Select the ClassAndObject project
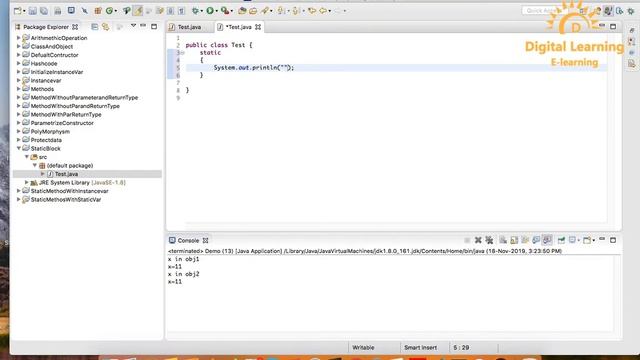 click(x=51, y=47)
